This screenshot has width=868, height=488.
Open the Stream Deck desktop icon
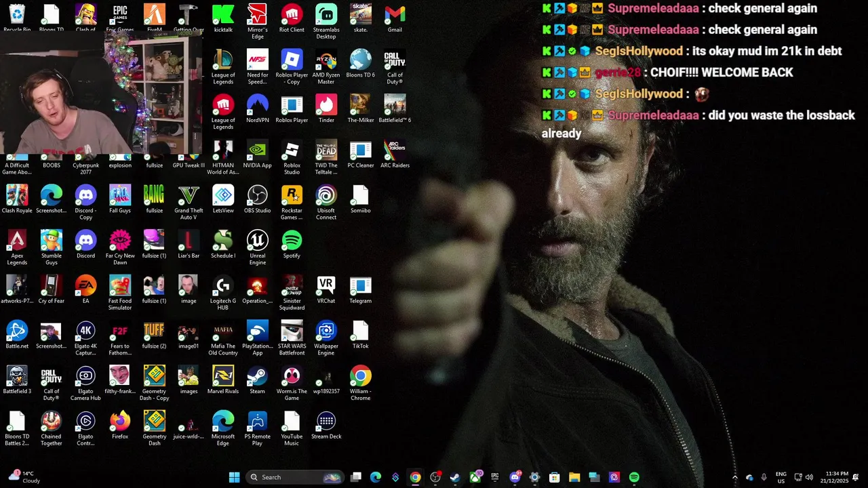pos(326,425)
